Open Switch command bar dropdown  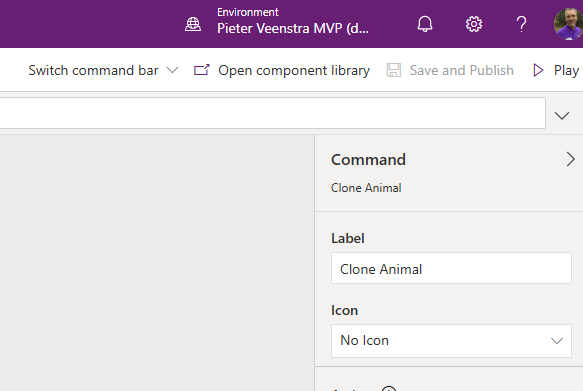(x=103, y=70)
